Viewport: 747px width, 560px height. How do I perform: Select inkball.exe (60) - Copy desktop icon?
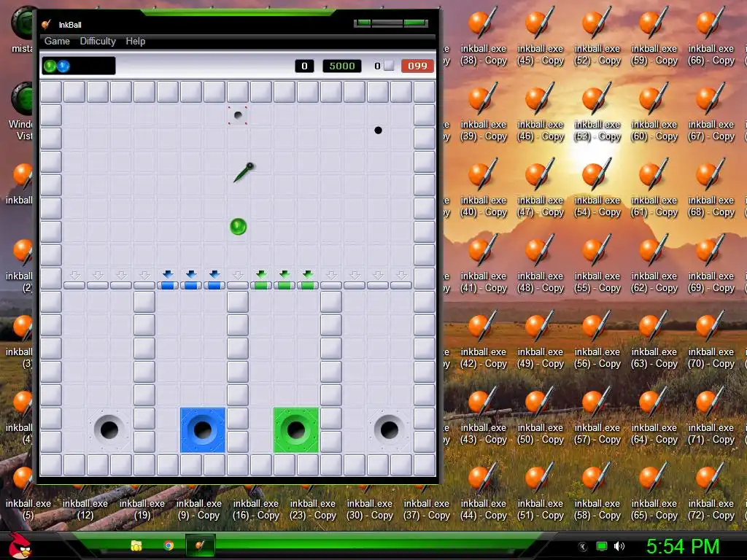click(x=654, y=111)
